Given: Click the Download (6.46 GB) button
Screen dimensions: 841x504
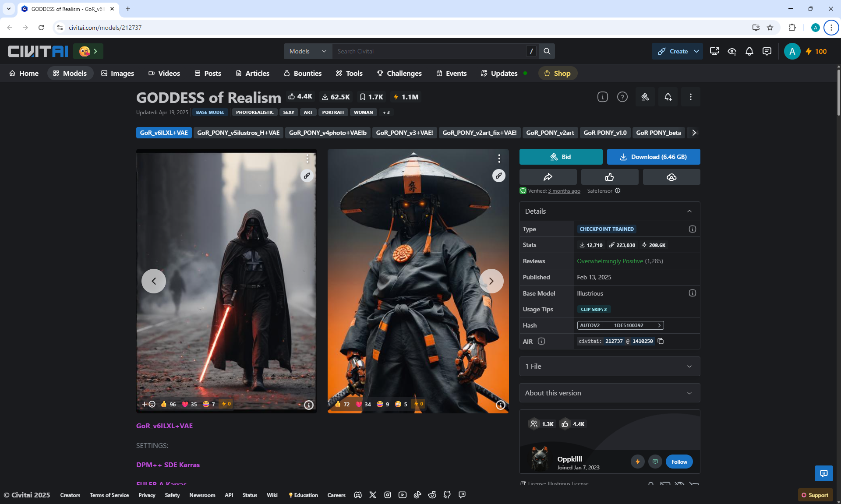Looking at the screenshot, I should (653, 157).
